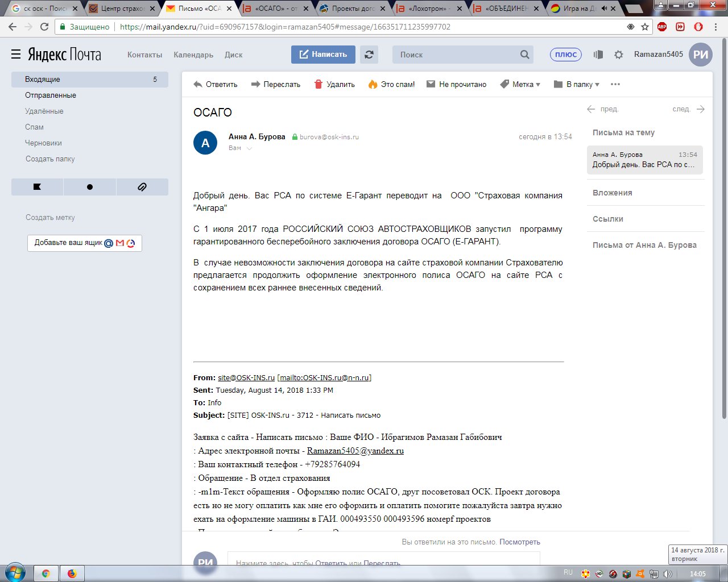Viewport: 728px width, 582px height.
Task: Click Добавьте ваш ящик button
Action: coord(85,243)
